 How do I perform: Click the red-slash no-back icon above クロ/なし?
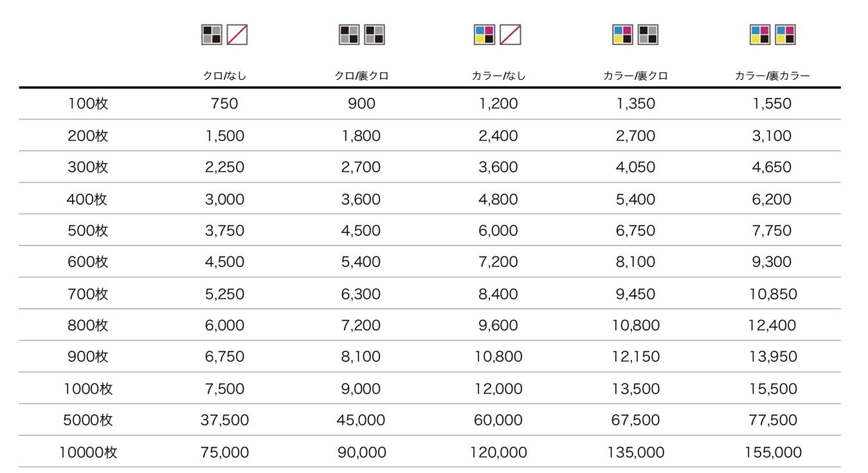click(237, 35)
